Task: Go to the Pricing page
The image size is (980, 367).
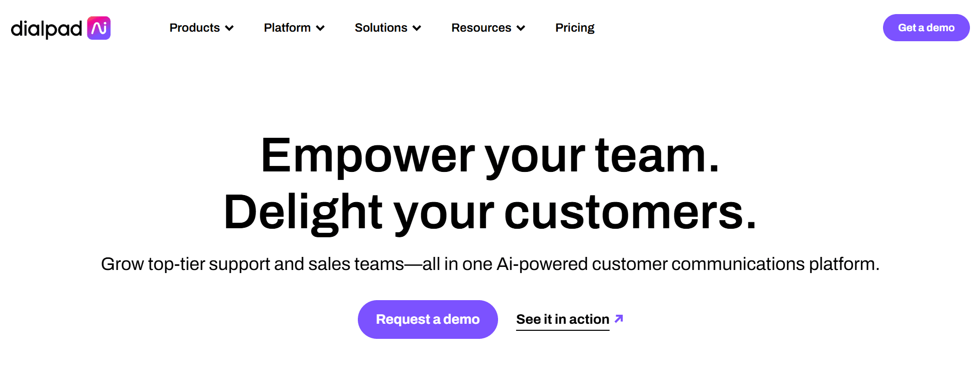Action: [574, 28]
